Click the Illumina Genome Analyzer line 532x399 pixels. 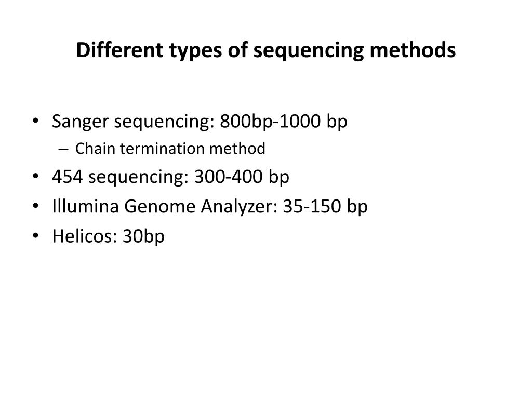[x=210, y=206]
